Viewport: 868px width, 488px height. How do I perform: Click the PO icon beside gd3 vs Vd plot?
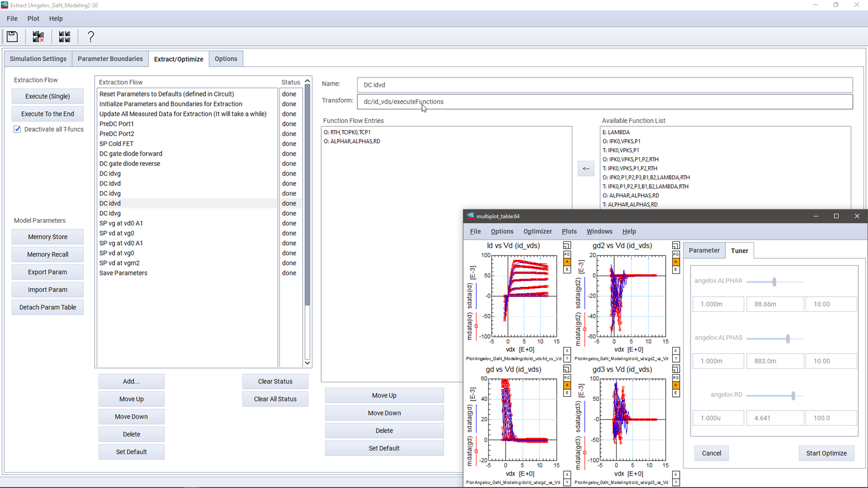pyautogui.click(x=676, y=377)
